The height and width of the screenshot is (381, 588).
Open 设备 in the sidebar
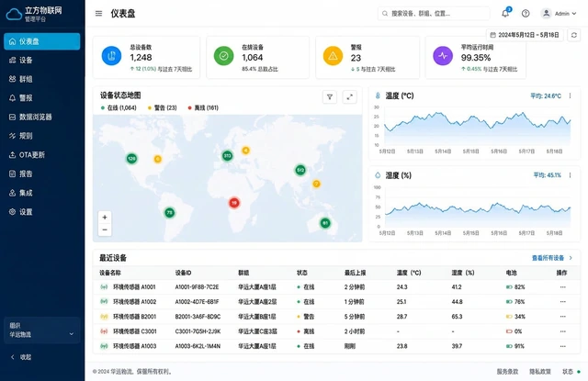(x=42, y=60)
